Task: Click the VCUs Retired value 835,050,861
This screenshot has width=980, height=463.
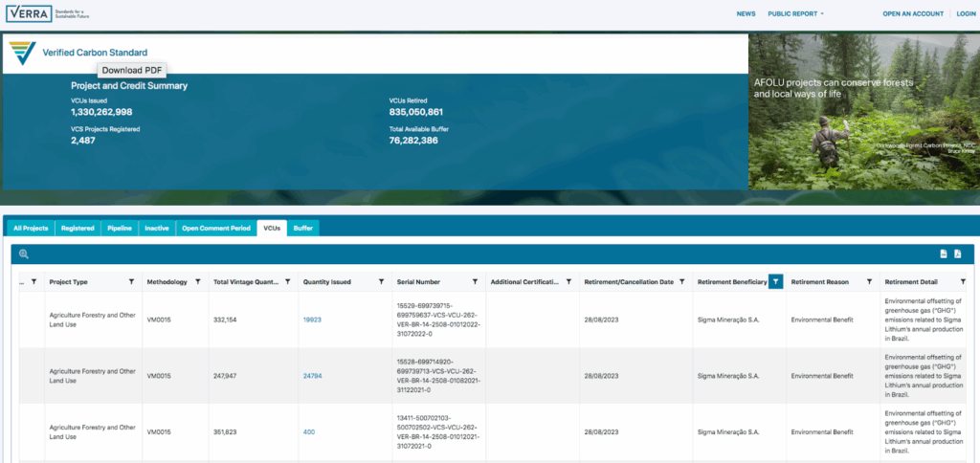Action: 415,113
